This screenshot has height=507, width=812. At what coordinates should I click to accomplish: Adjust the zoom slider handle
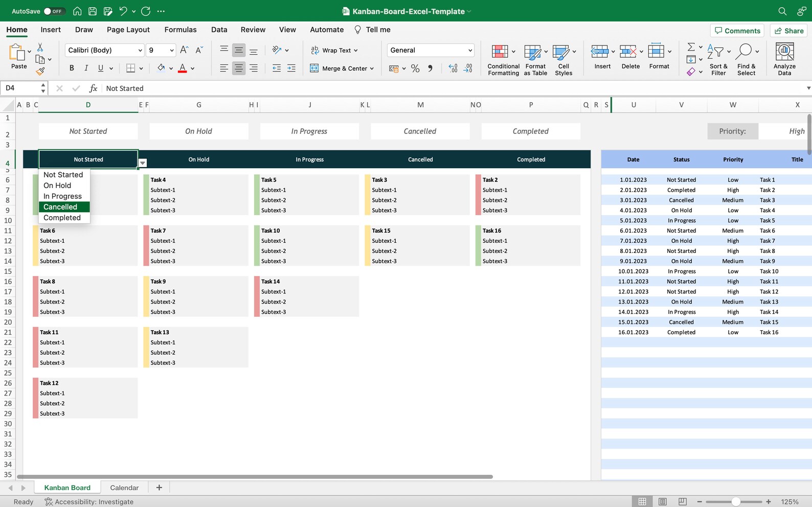coord(736,502)
